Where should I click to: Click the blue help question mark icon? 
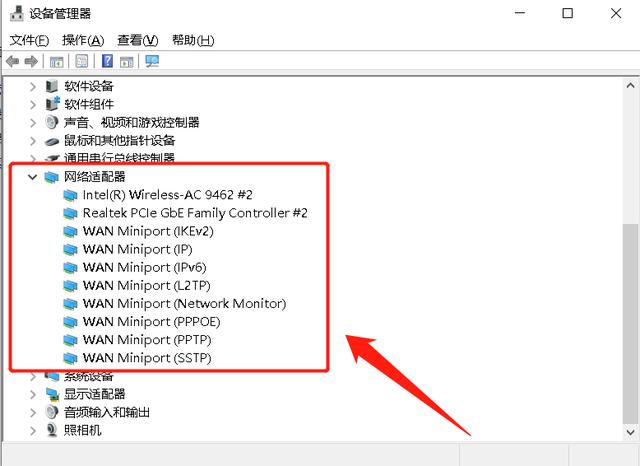point(107,61)
